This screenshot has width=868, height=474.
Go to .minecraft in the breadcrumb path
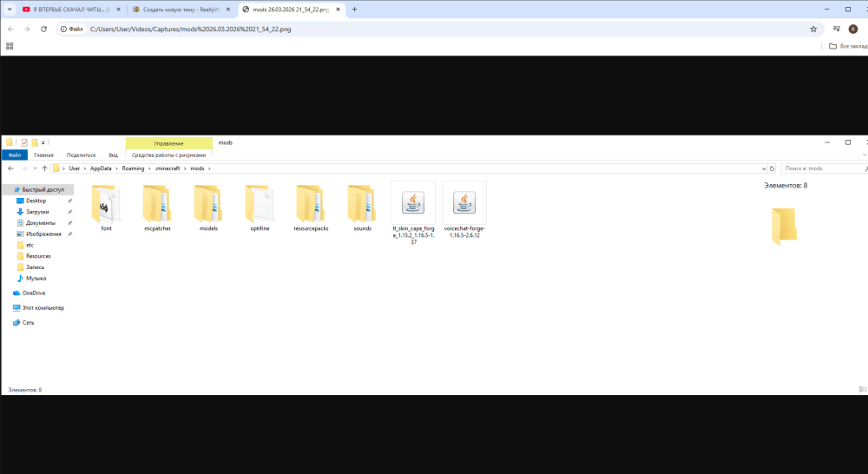168,168
